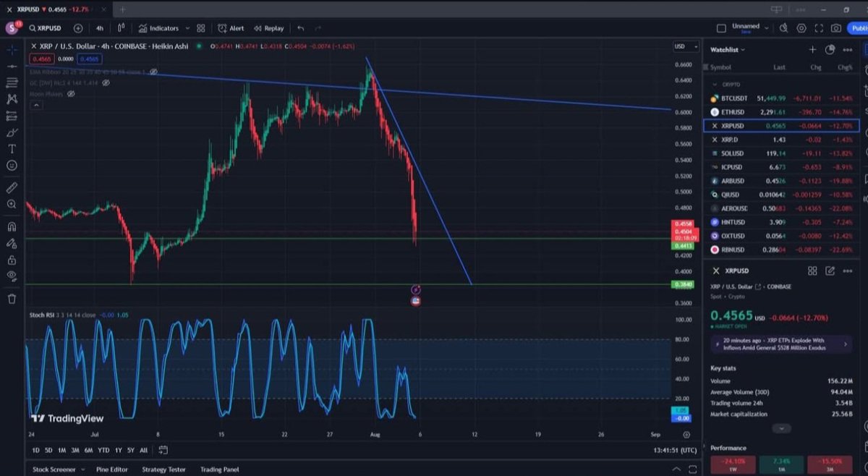Collapse the CRYPTO watchlist section
The width and height of the screenshot is (868, 476).
point(715,84)
